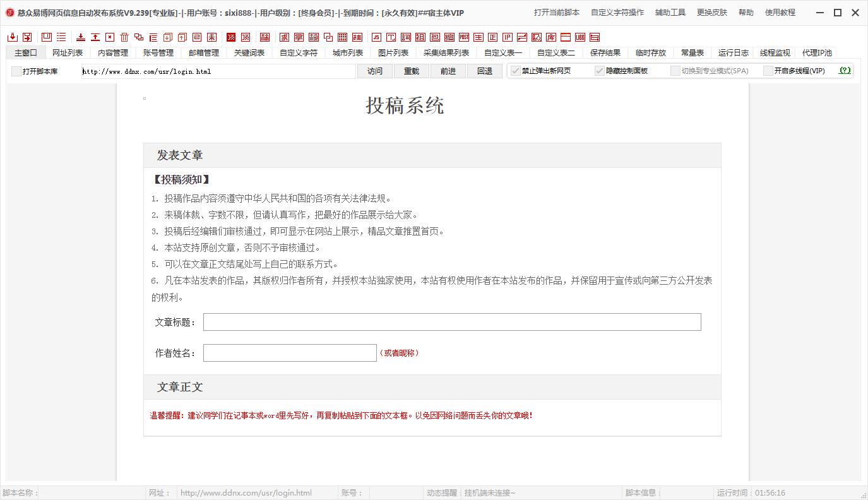Click the 挂机端未连接~ status text

click(x=490, y=493)
